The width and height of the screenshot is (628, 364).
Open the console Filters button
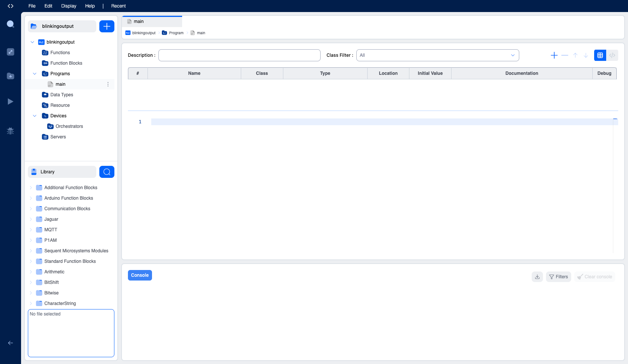[x=559, y=277]
